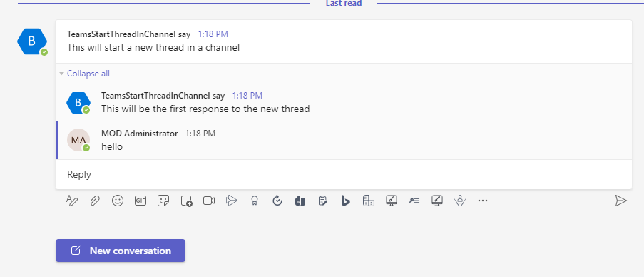This screenshot has width=644, height=277.
Task: Click the 1:18 PM time beside MOD Administrator
Action: [200, 134]
